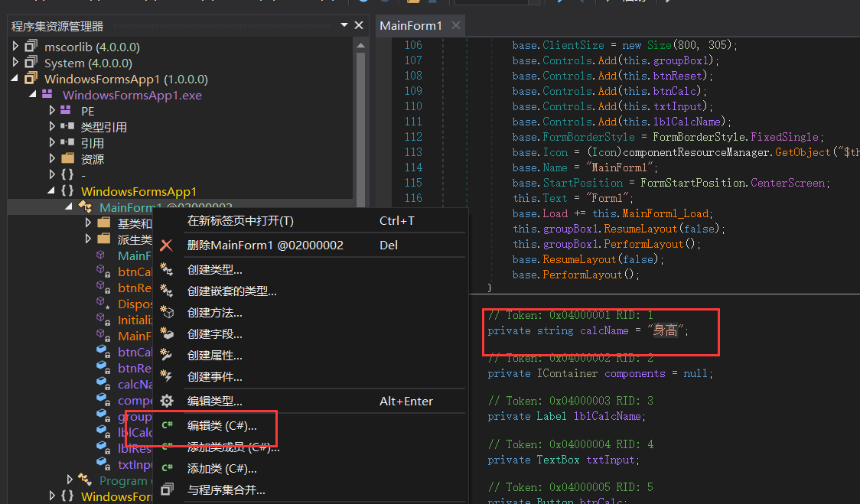Viewport: 860px width, 504px height.
Task: Click the folder icon of the 资源 node
Action: pyautogui.click(x=68, y=159)
